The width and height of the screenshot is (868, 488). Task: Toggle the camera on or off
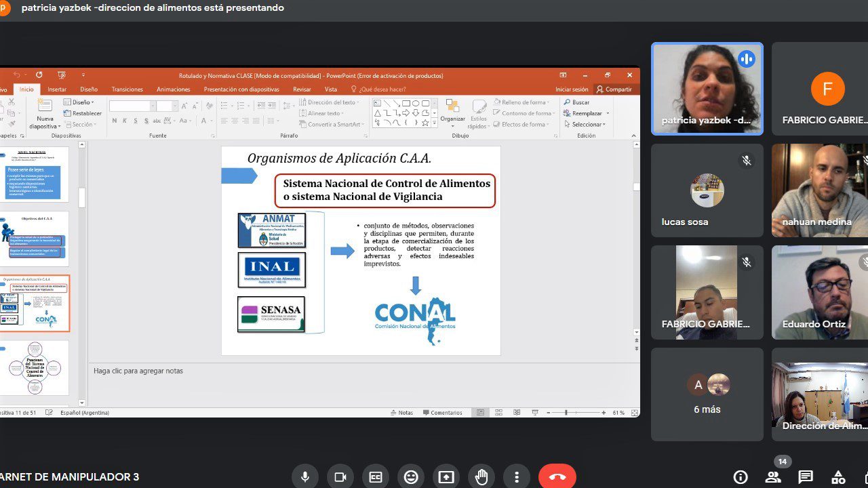tap(340, 476)
